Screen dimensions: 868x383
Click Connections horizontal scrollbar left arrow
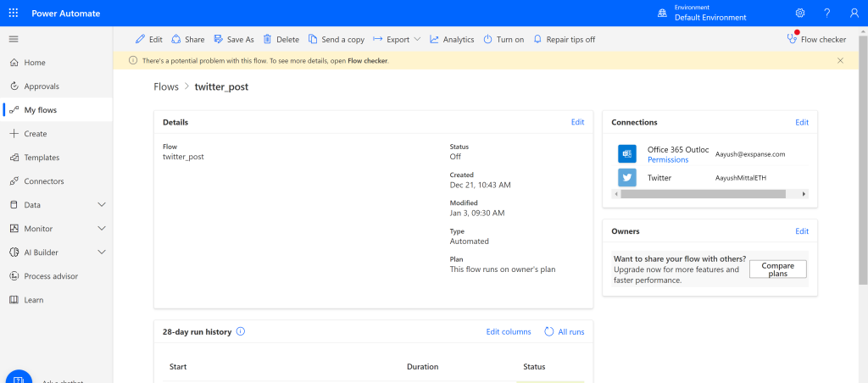pyautogui.click(x=615, y=194)
